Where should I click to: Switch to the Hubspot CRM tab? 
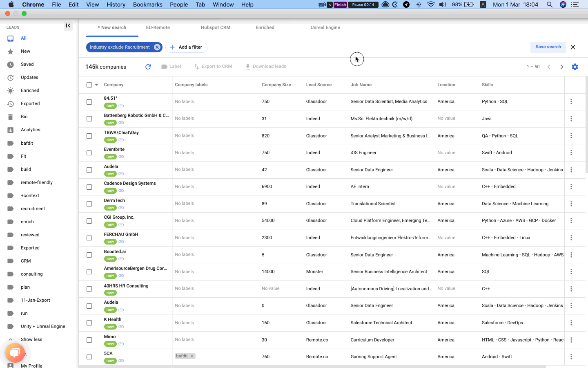click(x=216, y=27)
